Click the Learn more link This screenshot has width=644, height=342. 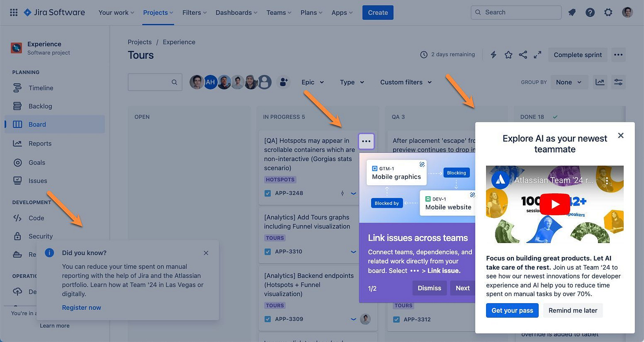click(x=54, y=326)
